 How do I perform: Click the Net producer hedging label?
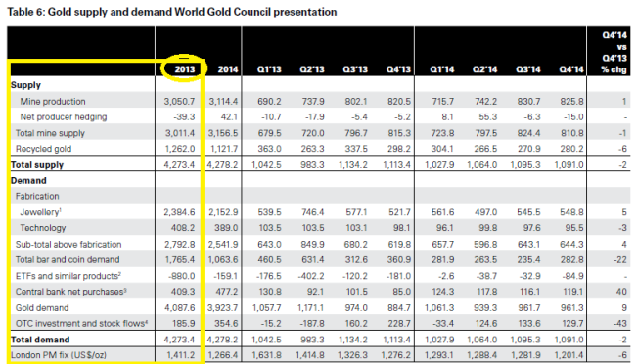click(x=64, y=117)
